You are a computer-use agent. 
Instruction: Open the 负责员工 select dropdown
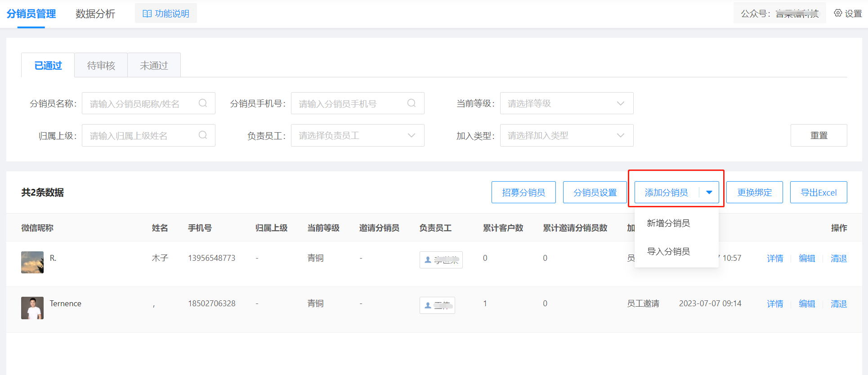click(358, 135)
